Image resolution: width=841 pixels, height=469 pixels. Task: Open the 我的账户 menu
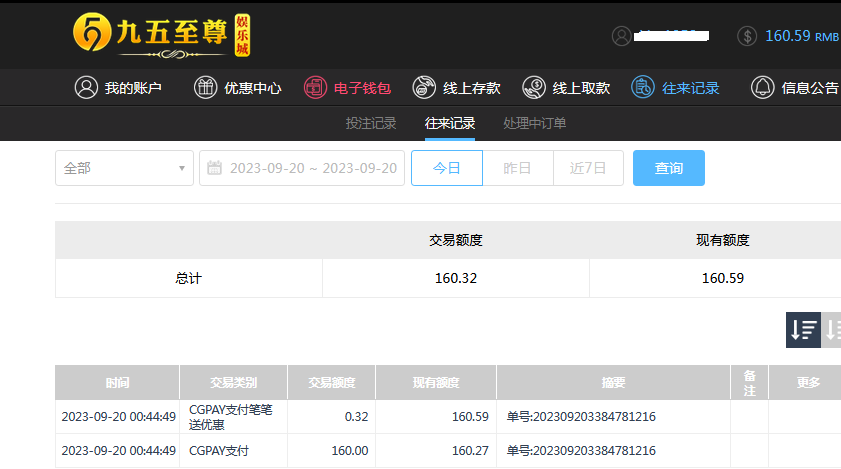pyautogui.click(x=118, y=87)
